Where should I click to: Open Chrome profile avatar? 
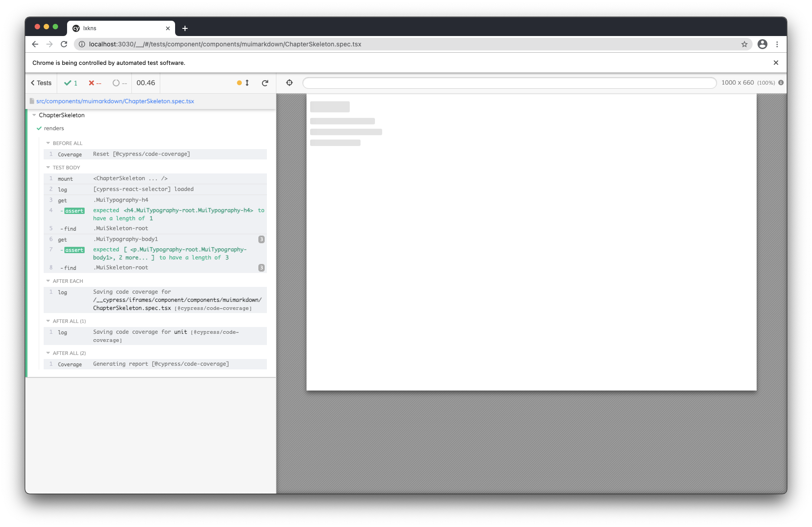[762, 44]
